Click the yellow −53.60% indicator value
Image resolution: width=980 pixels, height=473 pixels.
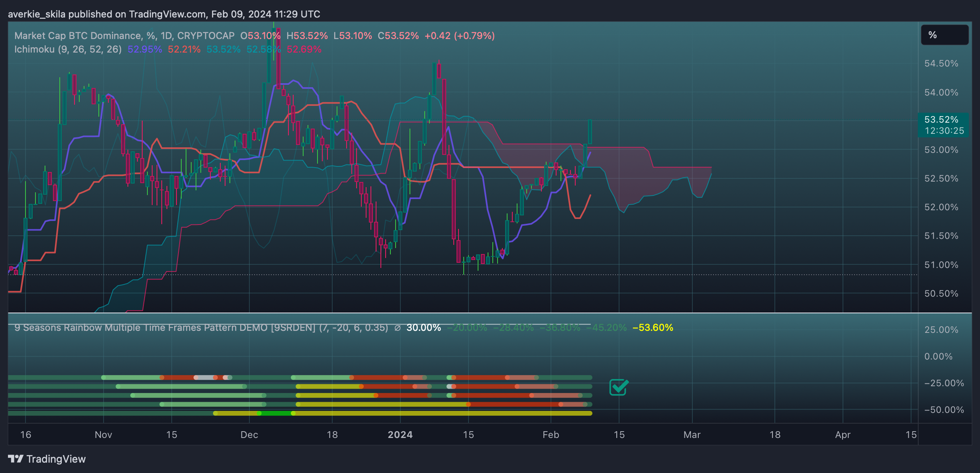653,328
